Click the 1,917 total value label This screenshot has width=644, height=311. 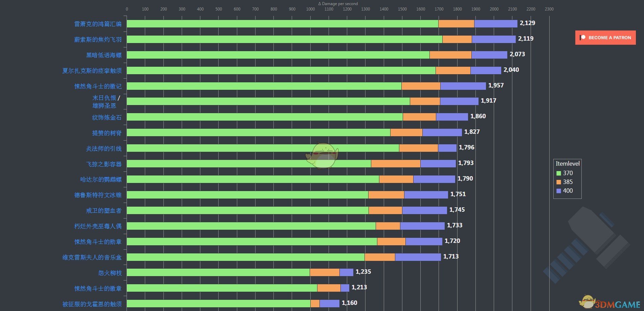click(x=488, y=101)
